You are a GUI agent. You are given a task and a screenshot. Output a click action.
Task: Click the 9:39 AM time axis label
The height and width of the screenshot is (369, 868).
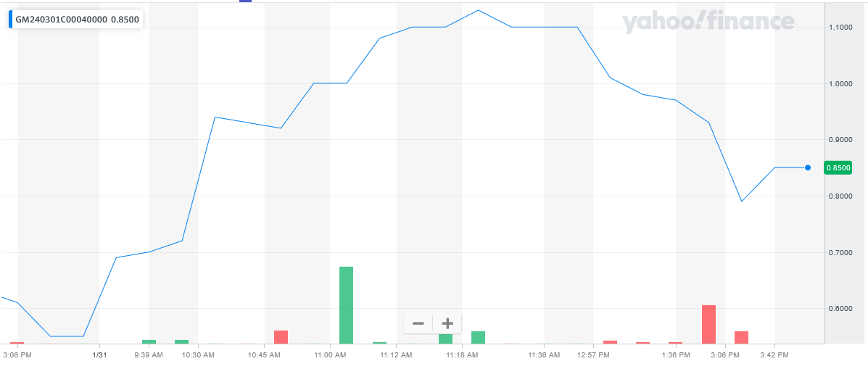pyautogui.click(x=149, y=355)
